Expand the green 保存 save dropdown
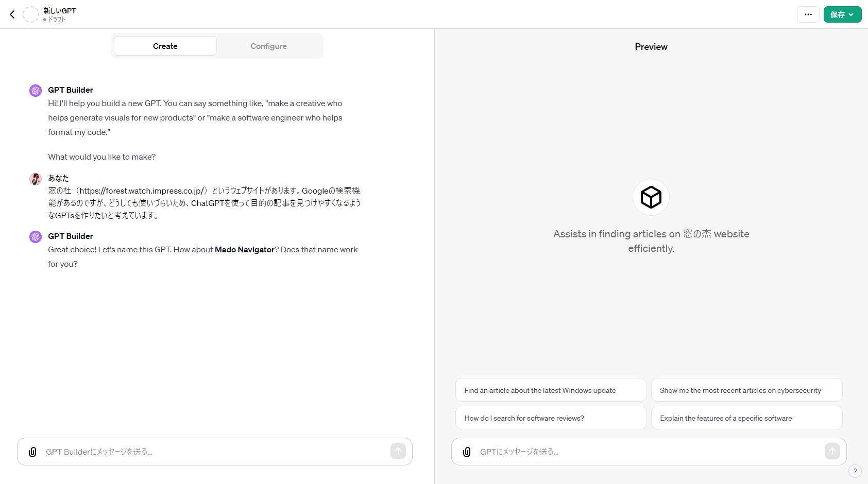 point(842,14)
